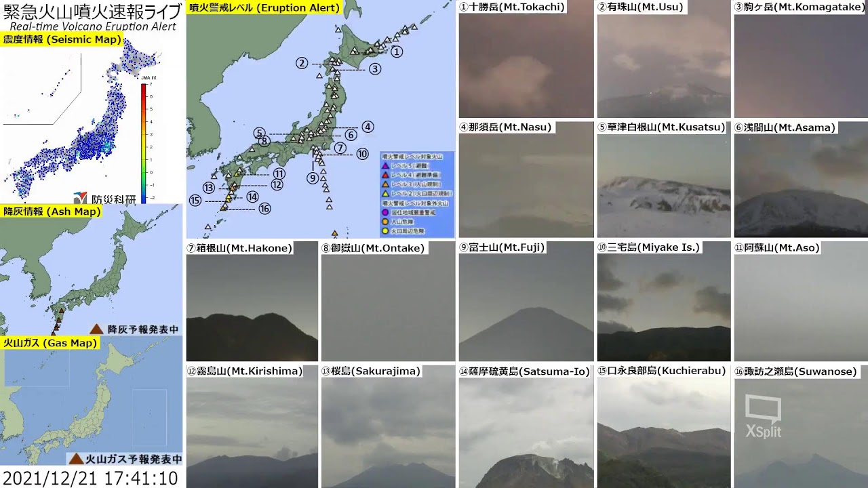
Task: Click the Seismic Map label
Action: point(62,40)
